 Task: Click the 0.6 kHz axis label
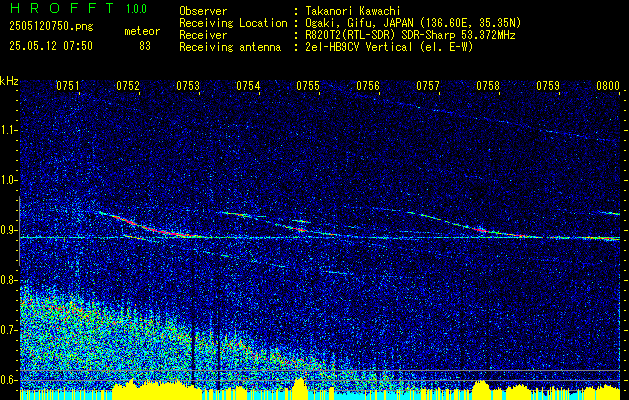pyautogui.click(x=9, y=380)
